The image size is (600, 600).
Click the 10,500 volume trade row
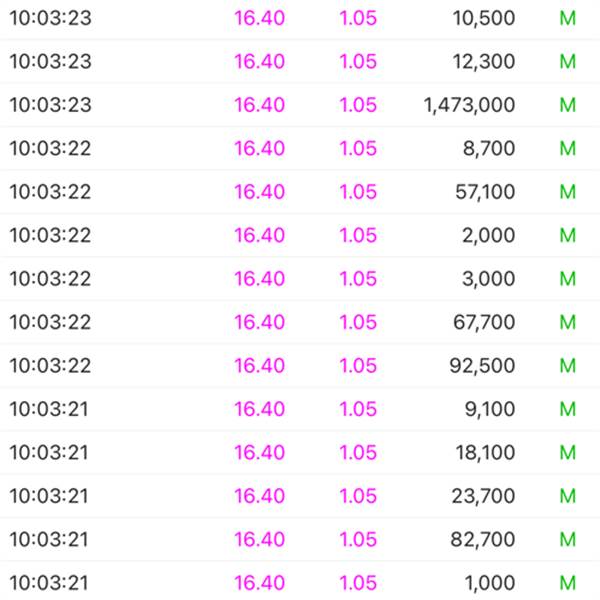[x=300, y=18]
